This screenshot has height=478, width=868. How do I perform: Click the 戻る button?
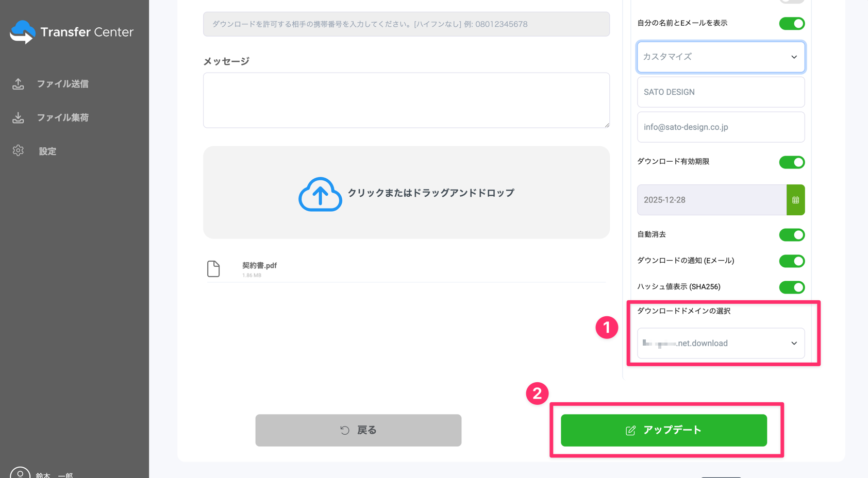(358, 430)
